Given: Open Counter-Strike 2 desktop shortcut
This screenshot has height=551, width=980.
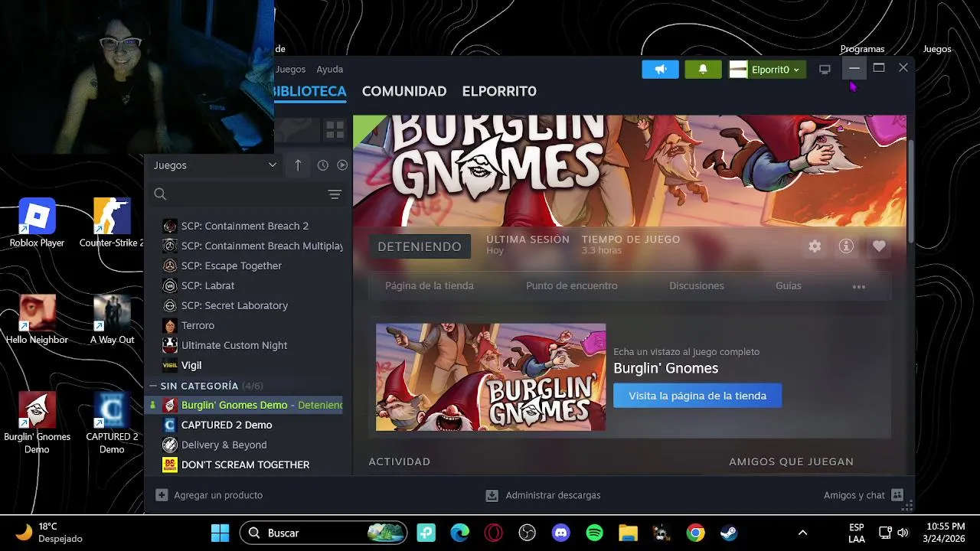Looking at the screenshot, I should 112,223.
